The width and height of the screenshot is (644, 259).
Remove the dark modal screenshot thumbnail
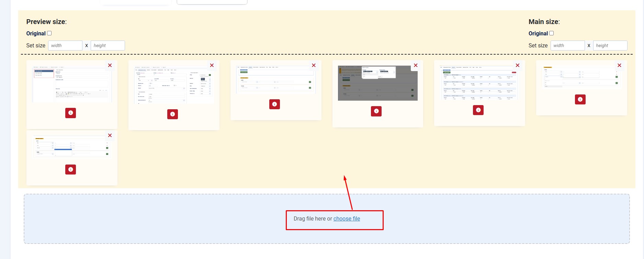pos(416,65)
